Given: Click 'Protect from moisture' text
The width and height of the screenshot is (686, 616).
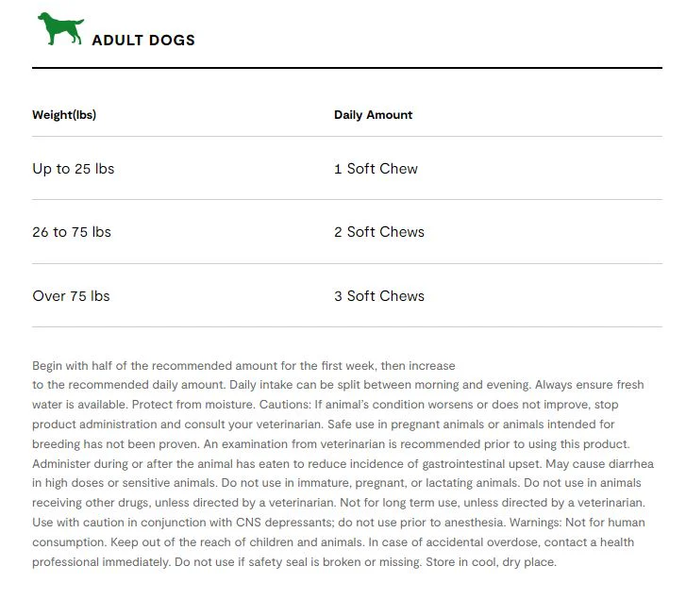Looking at the screenshot, I should pos(192,405).
